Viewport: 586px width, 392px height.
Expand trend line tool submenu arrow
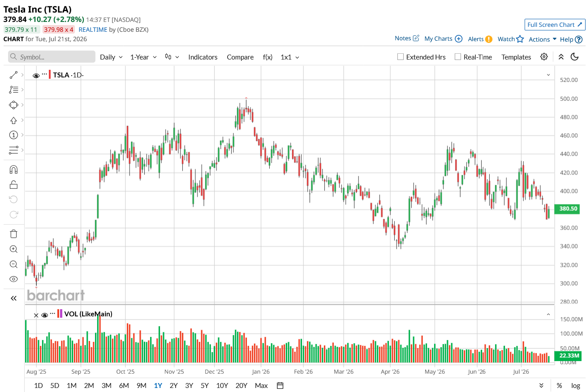(22, 75)
